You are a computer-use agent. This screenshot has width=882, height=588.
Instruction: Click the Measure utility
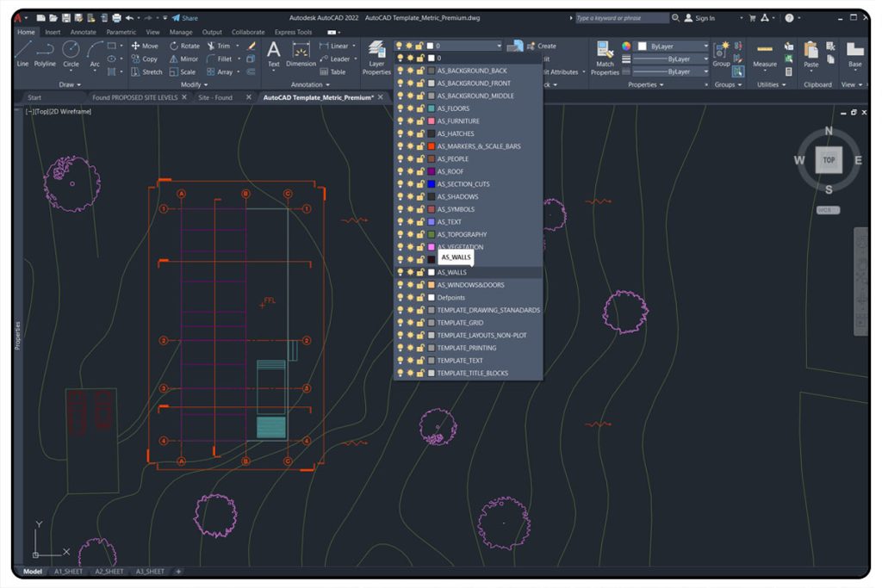coord(765,55)
